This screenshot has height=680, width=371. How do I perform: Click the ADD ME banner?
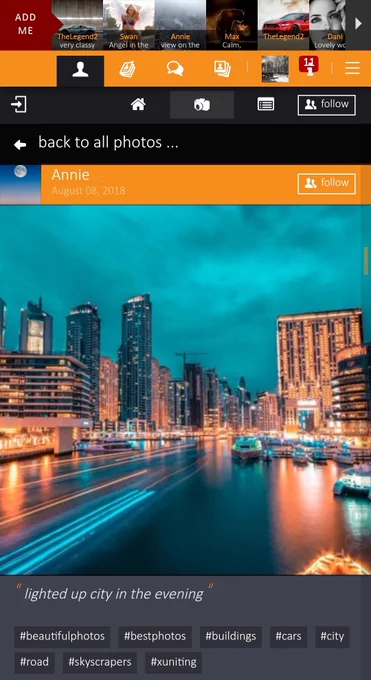coord(26,24)
